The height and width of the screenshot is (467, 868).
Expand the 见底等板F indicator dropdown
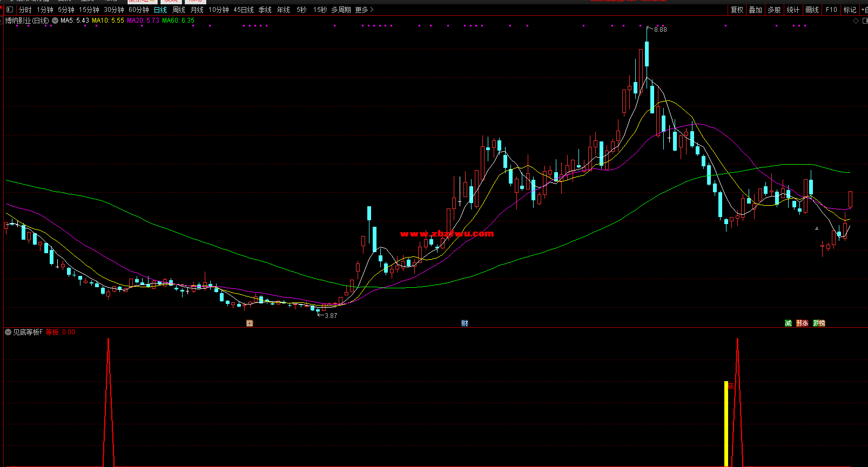click(8, 332)
